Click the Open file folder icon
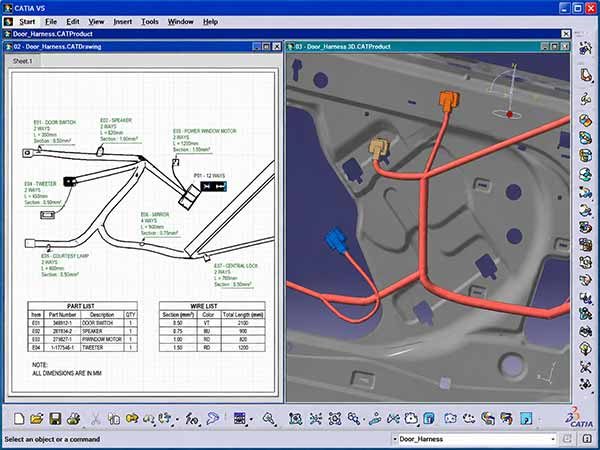This screenshot has height=450, width=600. click(37, 418)
